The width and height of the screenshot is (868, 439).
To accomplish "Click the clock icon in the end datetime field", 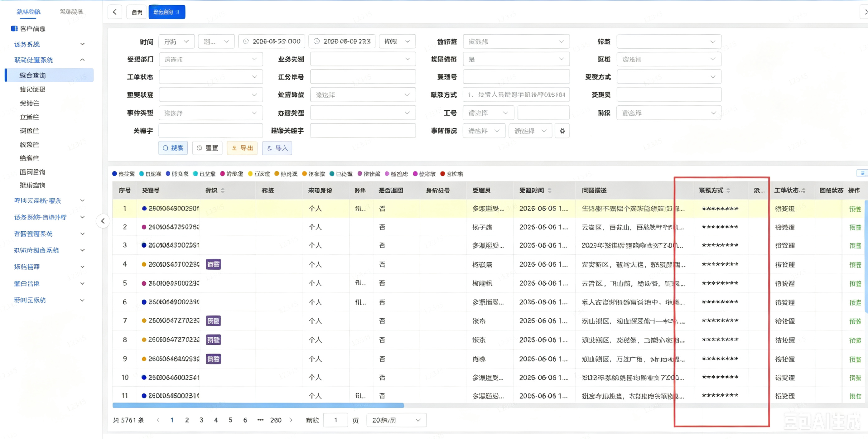I will coord(316,41).
